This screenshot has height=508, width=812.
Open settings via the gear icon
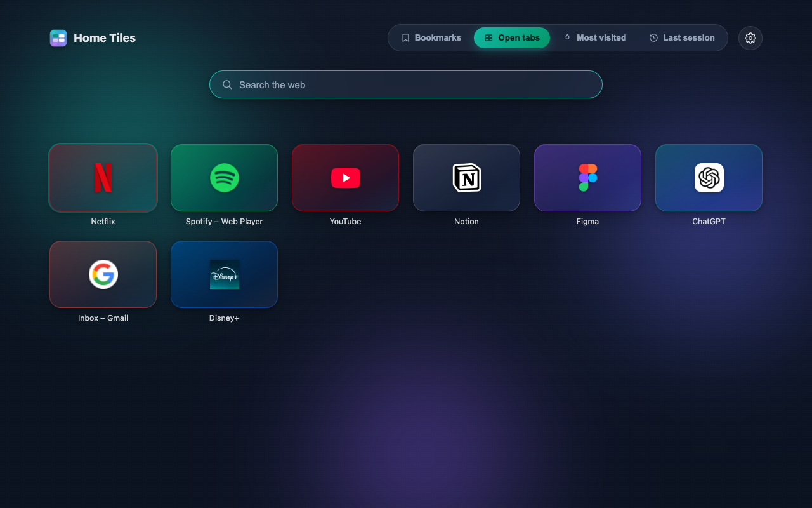(750, 38)
